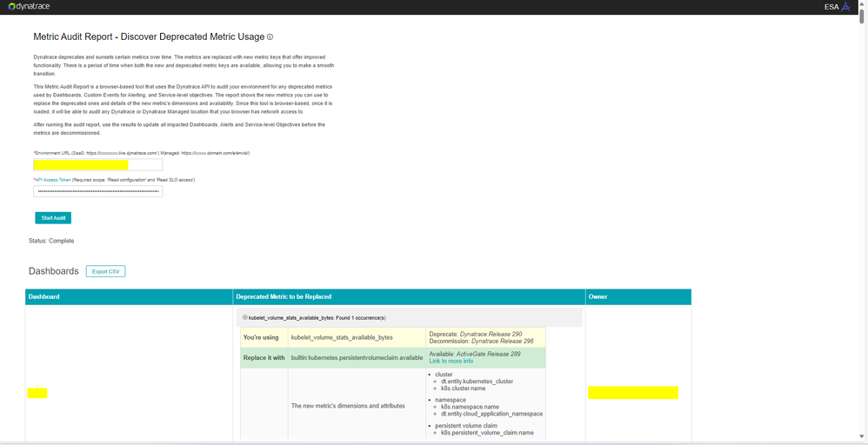
Task: Click the Export CSV button
Action: [106, 272]
